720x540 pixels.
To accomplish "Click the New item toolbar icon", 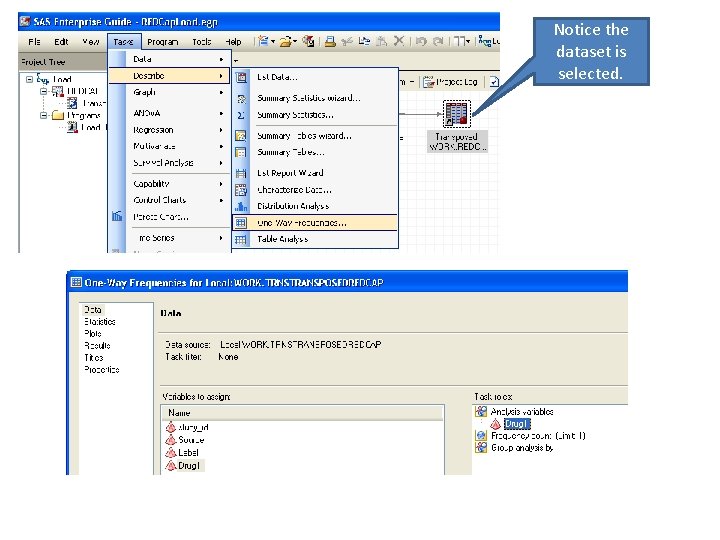I will 263,41.
